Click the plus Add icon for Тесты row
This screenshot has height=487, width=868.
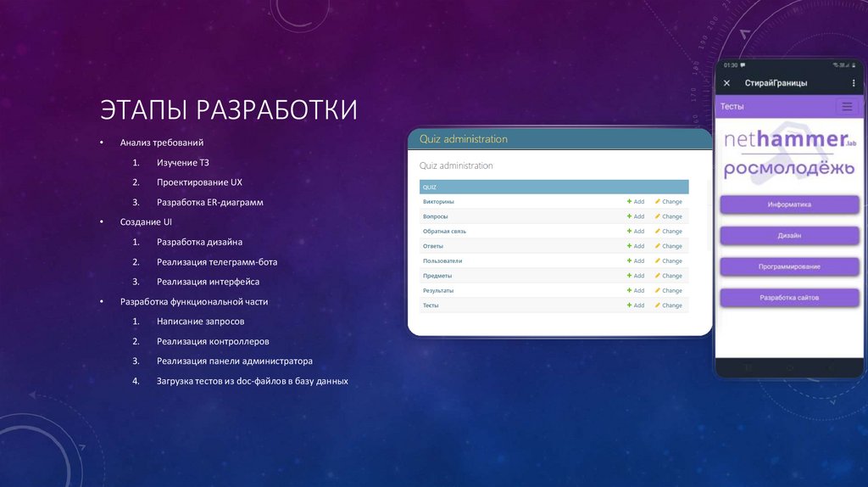(630, 305)
